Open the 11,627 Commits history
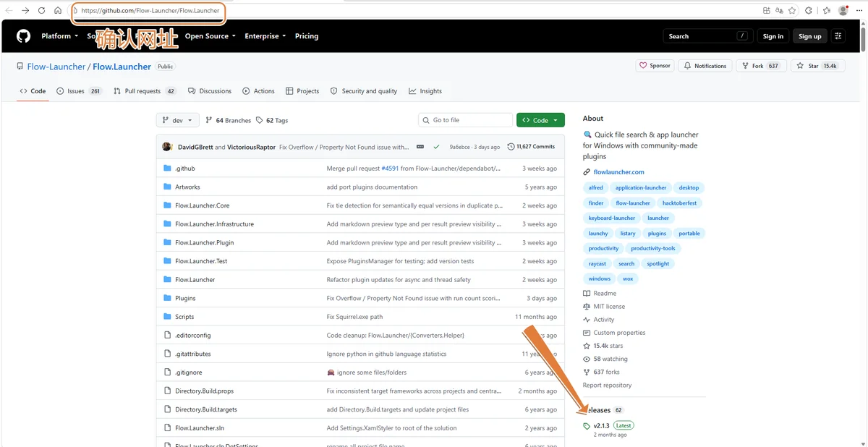 pos(532,147)
